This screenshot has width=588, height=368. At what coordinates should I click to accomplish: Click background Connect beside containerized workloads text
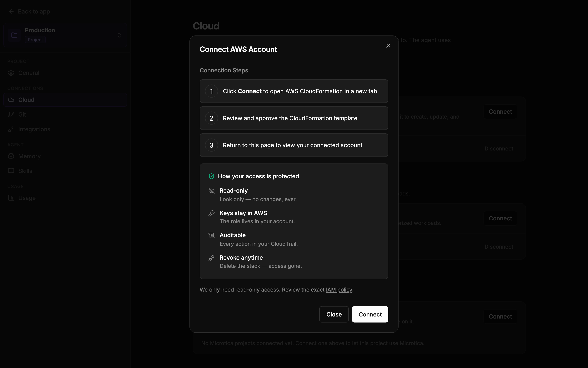(x=500, y=218)
